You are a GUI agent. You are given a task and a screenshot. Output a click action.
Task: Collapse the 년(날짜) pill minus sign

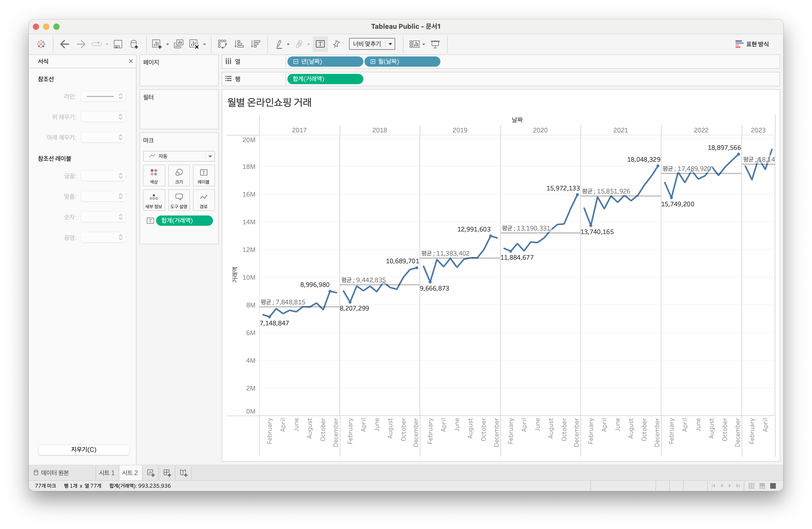pyautogui.click(x=296, y=62)
